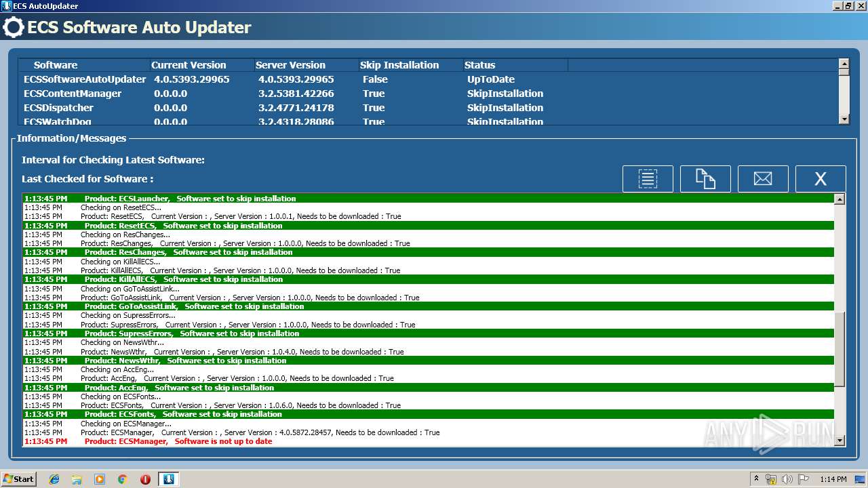Sort by the Software column header

tap(84, 65)
